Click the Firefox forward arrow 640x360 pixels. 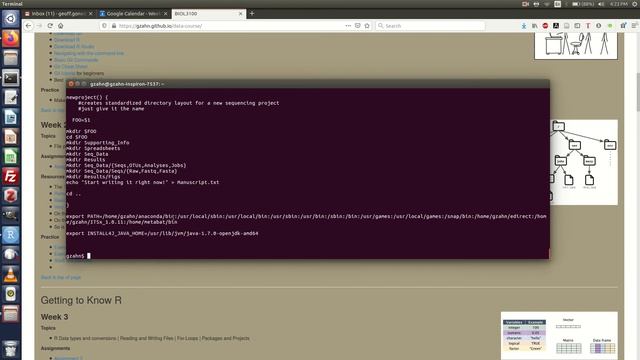[39, 26]
